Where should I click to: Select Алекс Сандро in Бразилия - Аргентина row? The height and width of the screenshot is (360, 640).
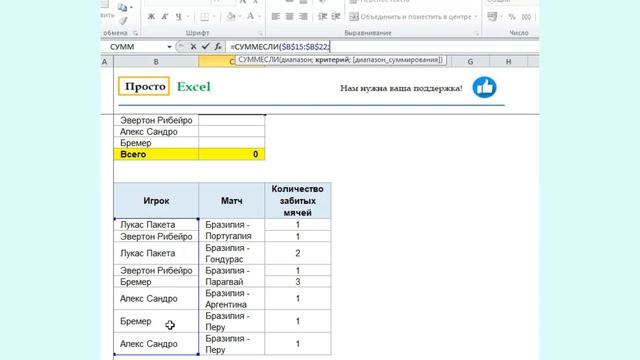tap(156, 298)
